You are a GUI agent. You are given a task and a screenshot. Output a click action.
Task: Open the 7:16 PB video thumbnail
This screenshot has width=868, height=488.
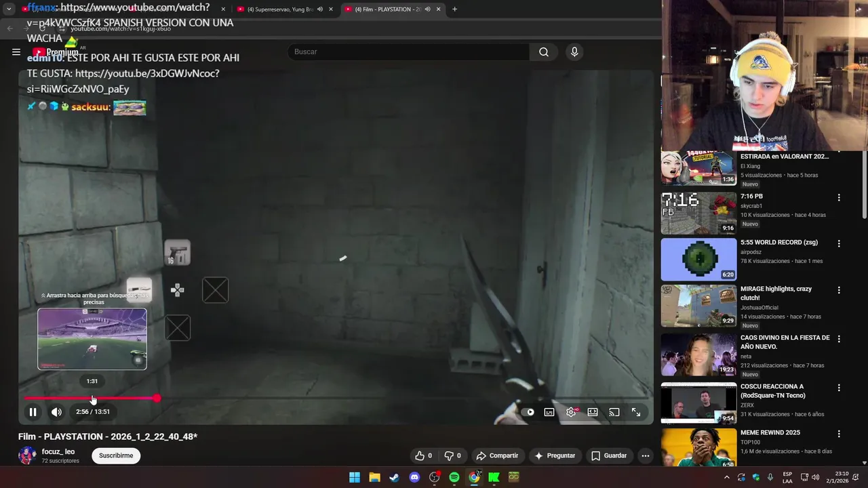(698, 213)
